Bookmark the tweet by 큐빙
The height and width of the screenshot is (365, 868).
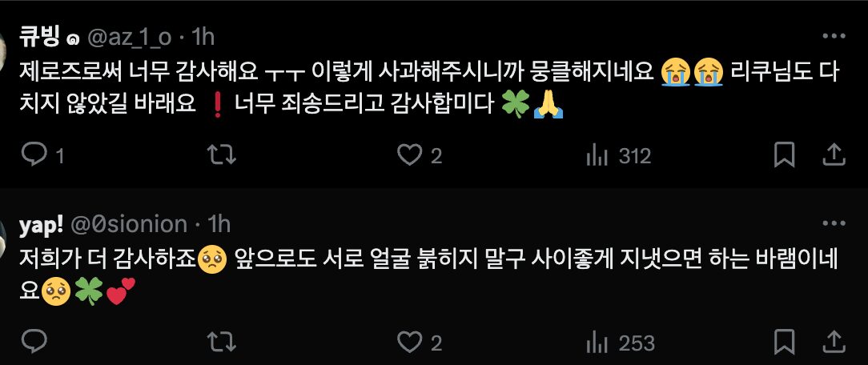tap(784, 154)
